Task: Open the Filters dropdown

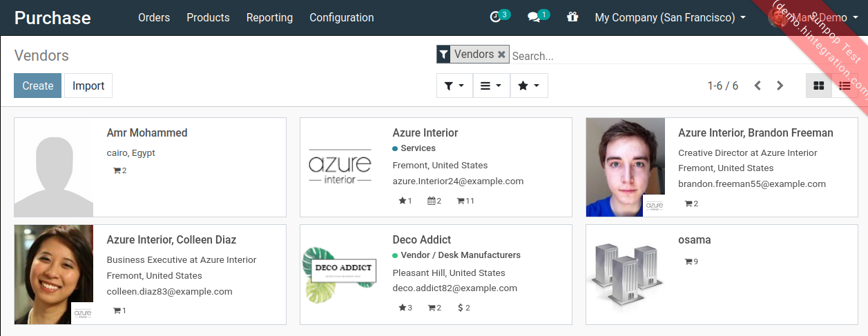Action: tap(454, 86)
